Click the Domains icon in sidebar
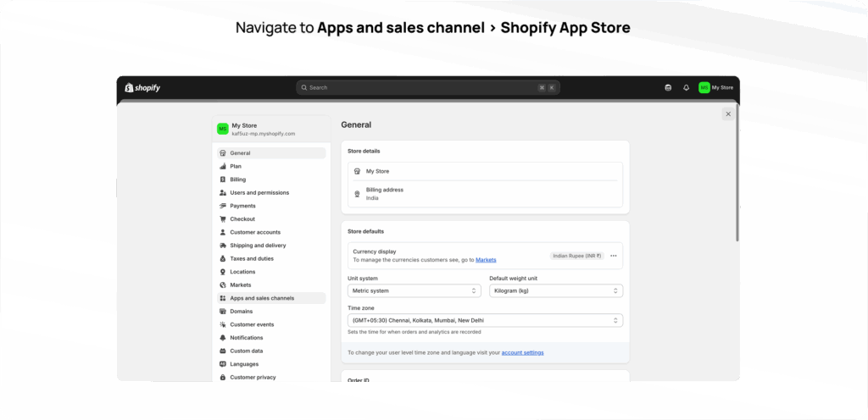Screen dimensions: 868x420 click(x=223, y=311)
